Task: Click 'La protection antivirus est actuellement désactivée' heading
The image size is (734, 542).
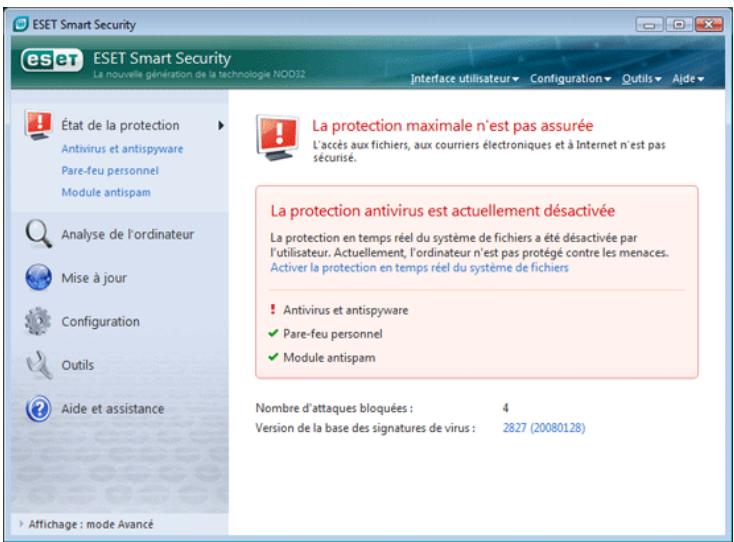Action: click(x=442, y=211)
